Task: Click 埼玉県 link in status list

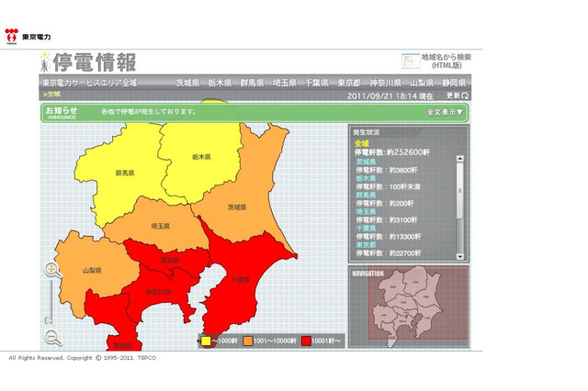Action: (x=366, y=212)
